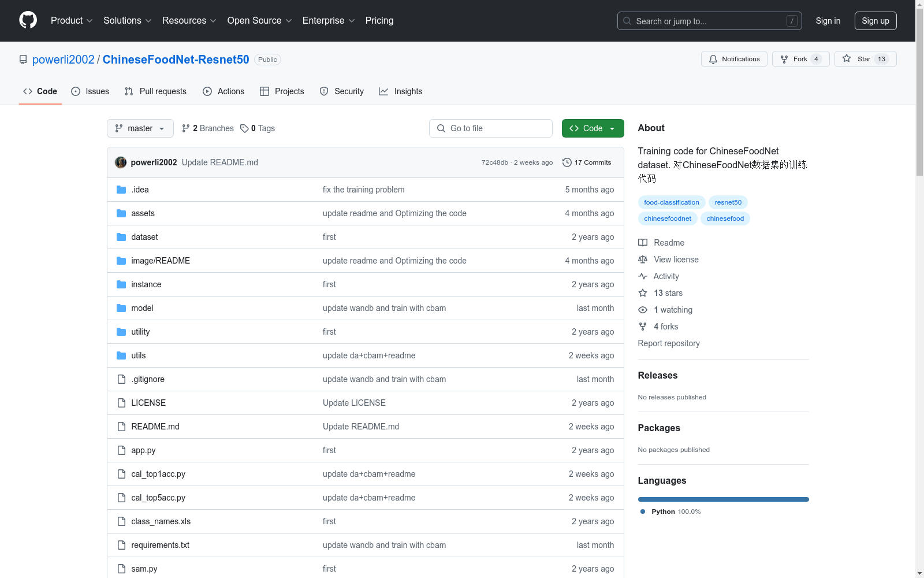Viewport: 924px width, 578px height.
Task: Click the branches icon beside 2 Branches
Action: point(186,128)
